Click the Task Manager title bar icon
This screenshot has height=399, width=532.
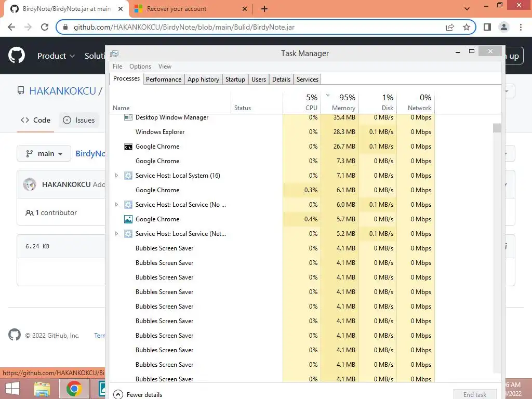(x=115, y=54)
